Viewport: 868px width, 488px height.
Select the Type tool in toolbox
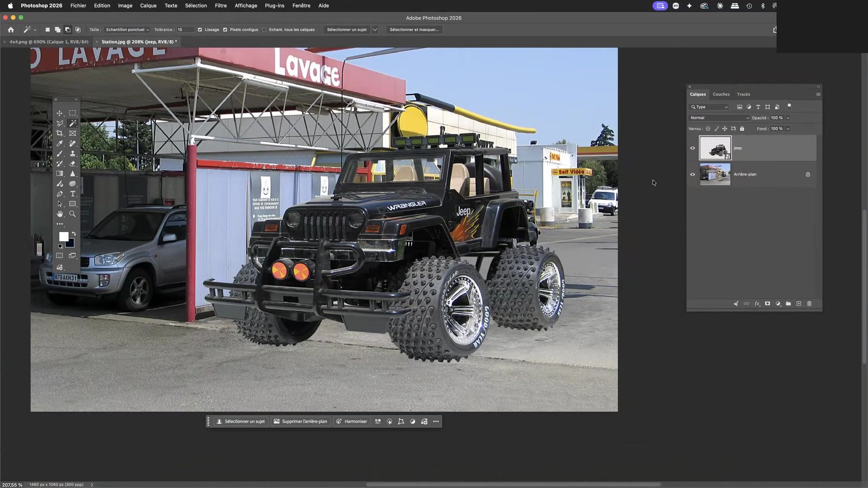[x=73, y=194]
